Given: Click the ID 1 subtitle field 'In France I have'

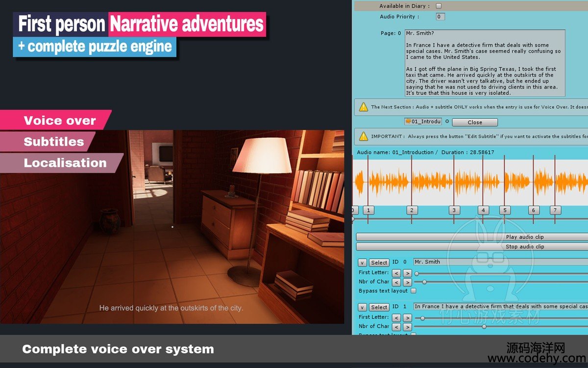Looking at the screenshot, I should 500,307.
